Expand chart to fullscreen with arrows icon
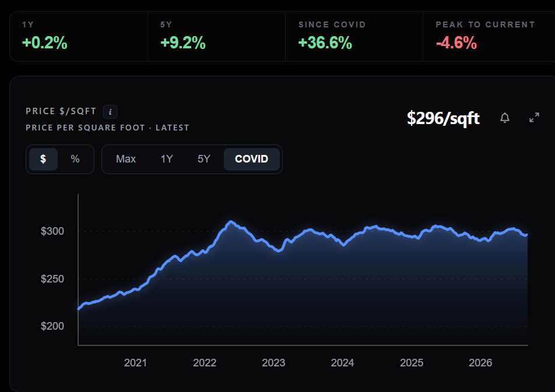Viewport: 555px width, 392px height. coord(534,118)
